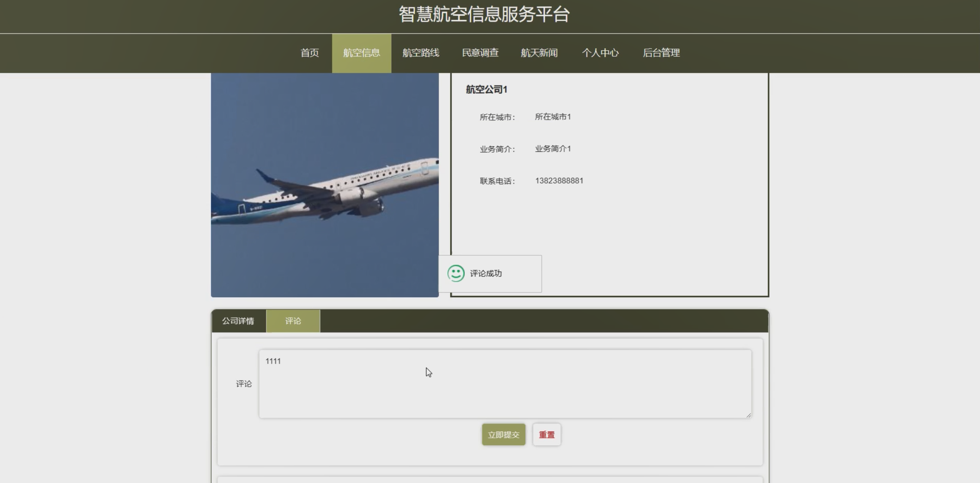Click the 智慧航空信息服务平台 site title
The width and height of the screenshot is (980, 483).
coord(484,14)
